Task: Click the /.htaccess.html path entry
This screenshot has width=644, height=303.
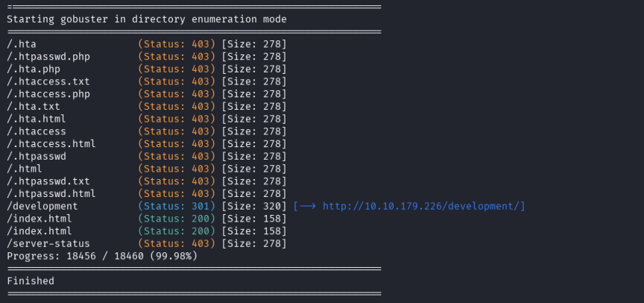Action: coord(51,144)
